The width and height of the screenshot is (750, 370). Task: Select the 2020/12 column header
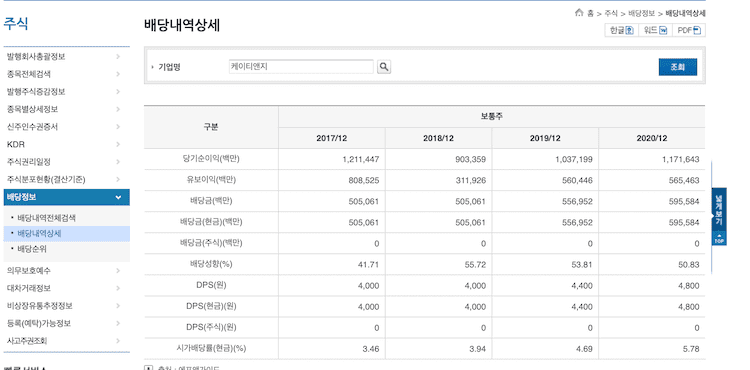[651, 138]
